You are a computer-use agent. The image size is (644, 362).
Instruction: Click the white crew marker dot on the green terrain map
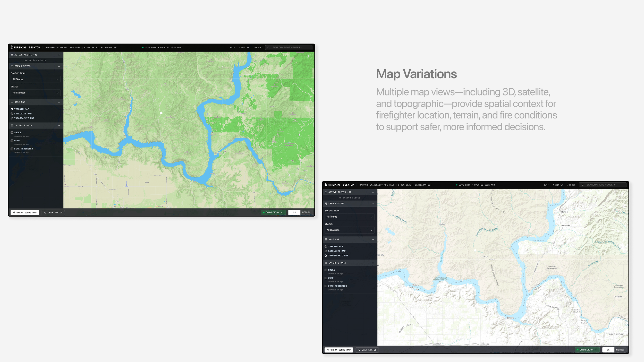coord(161,113)
